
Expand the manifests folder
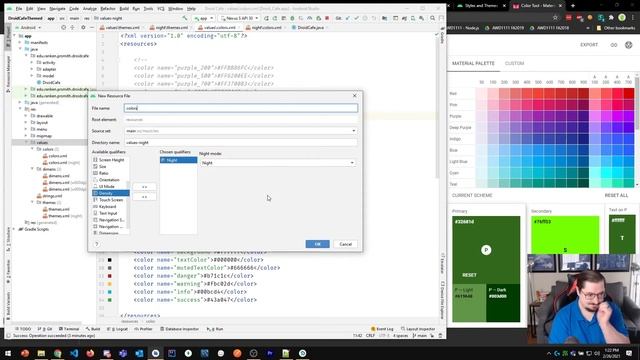[x=20, y=42]
